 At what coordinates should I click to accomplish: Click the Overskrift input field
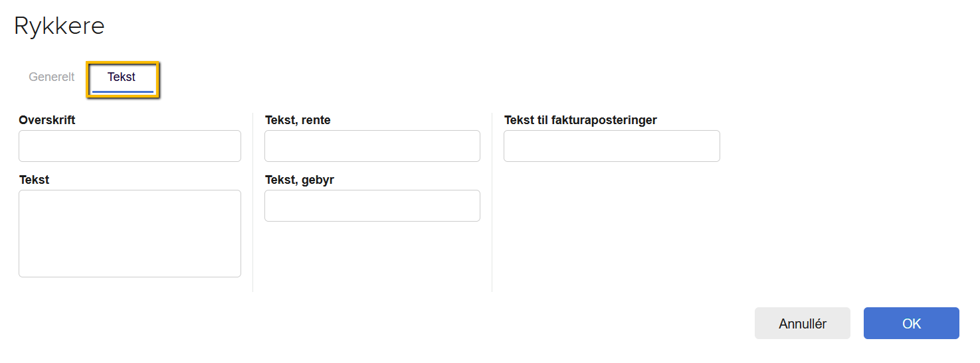click(x=130, y=146)
